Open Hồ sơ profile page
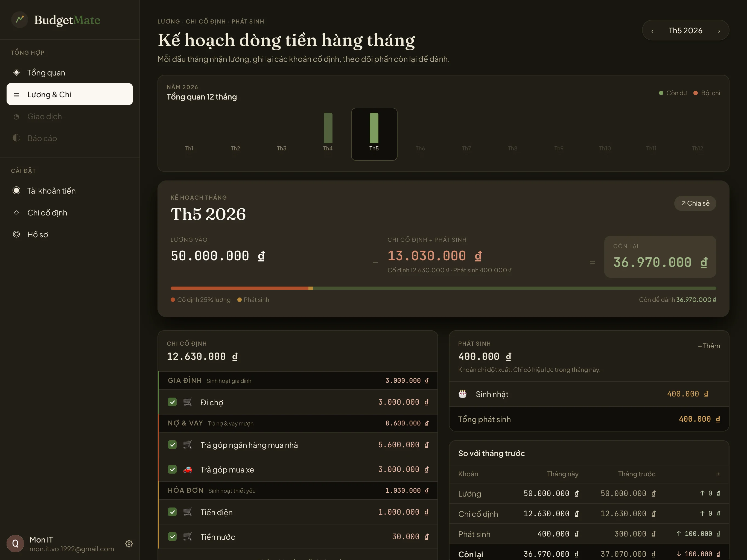747x560 pixels. click(69, 234)
